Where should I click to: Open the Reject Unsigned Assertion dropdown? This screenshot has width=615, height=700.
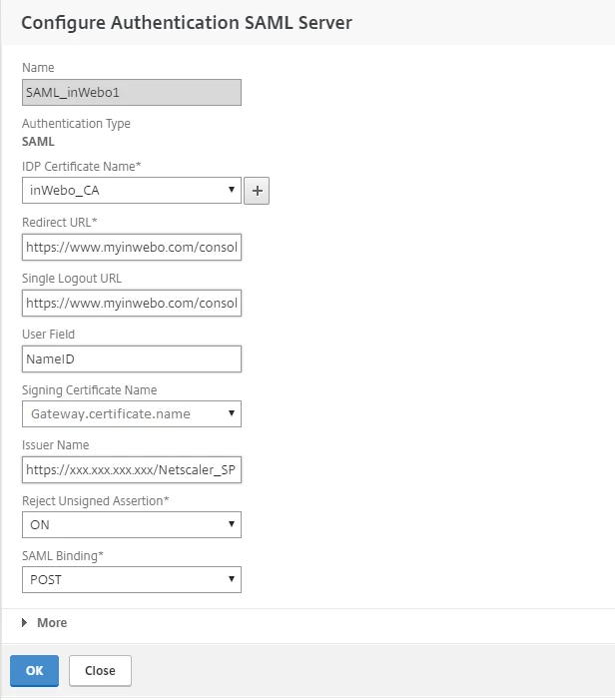click(x=131, y=523)
